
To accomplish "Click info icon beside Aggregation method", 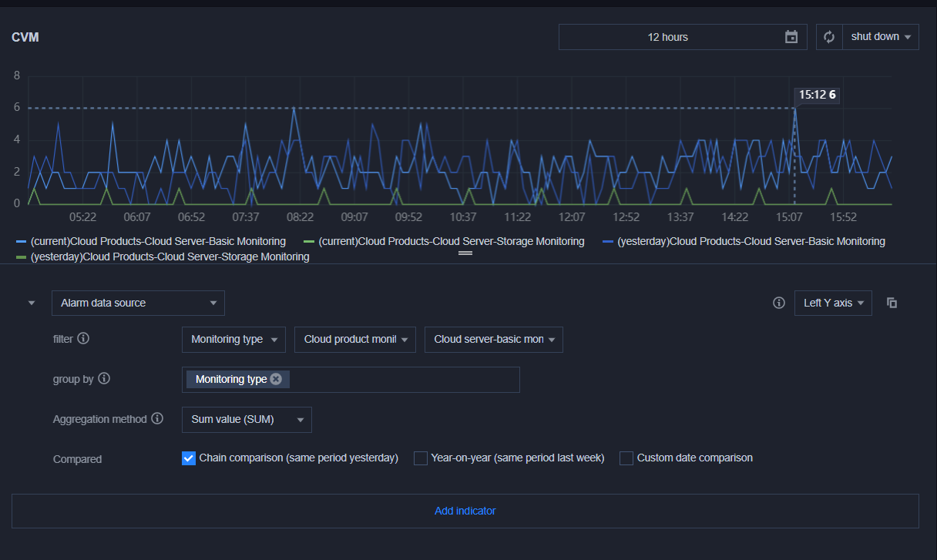I will [x=157, y=419].
